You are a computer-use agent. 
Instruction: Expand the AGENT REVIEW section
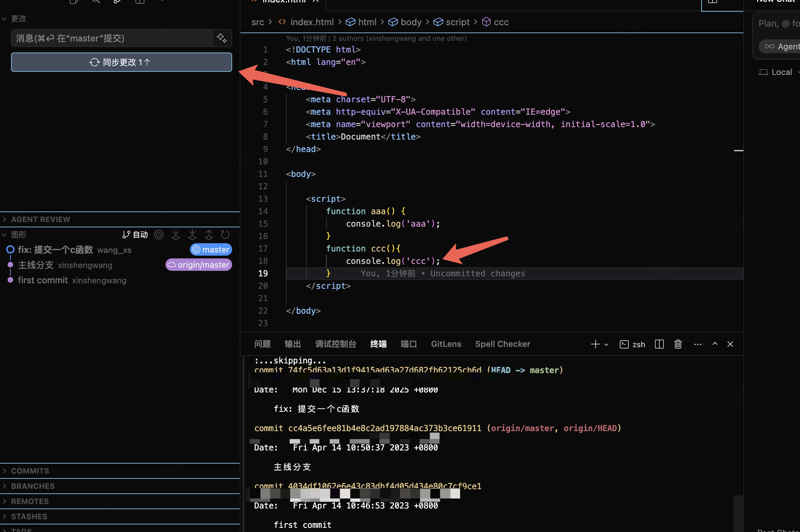40,219
